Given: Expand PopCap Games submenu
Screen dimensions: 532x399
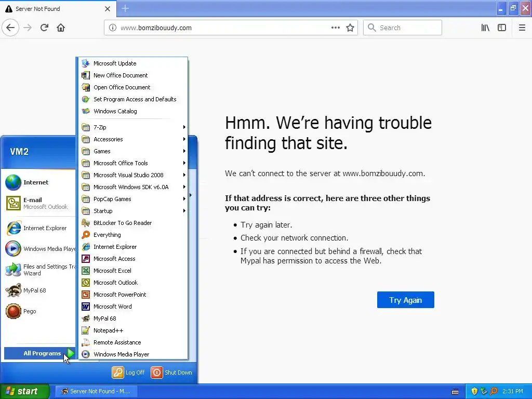Looking at the screenshot, I should coord(133,199).
